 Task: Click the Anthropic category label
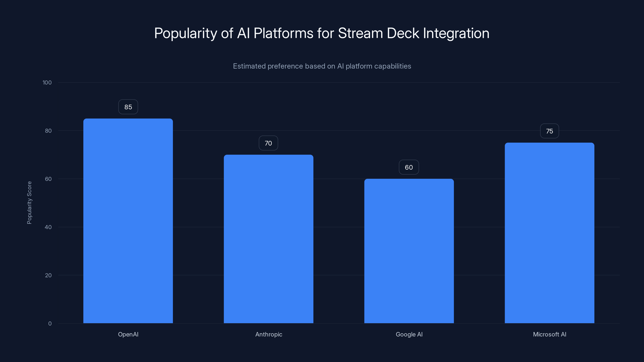[269, 334]
